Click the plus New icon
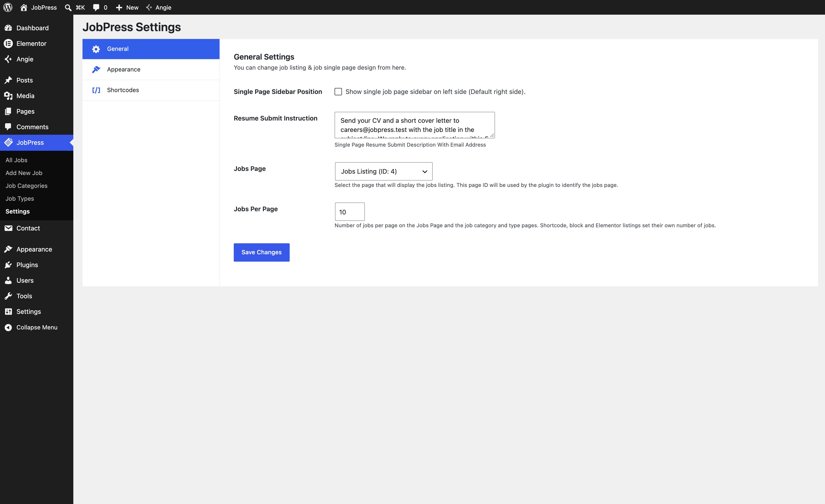The width and height of the screenshot is (825, 504). [x=119, y=7]
